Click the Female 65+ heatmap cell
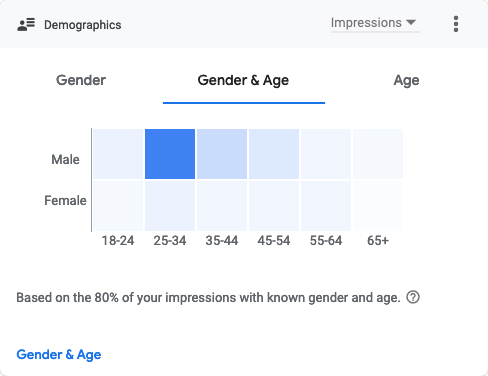Image resolution: width=488 pixels, height=376 pixels. coord(378,206)
